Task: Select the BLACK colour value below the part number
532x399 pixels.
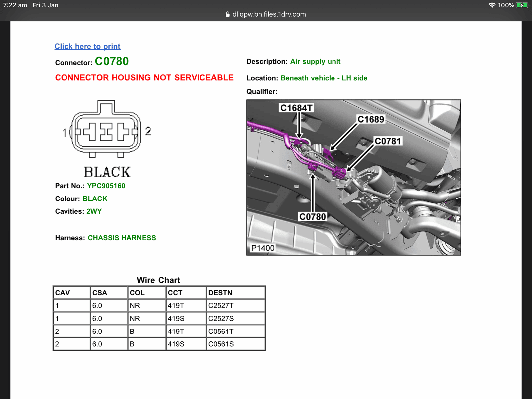Action: [95, 199]
